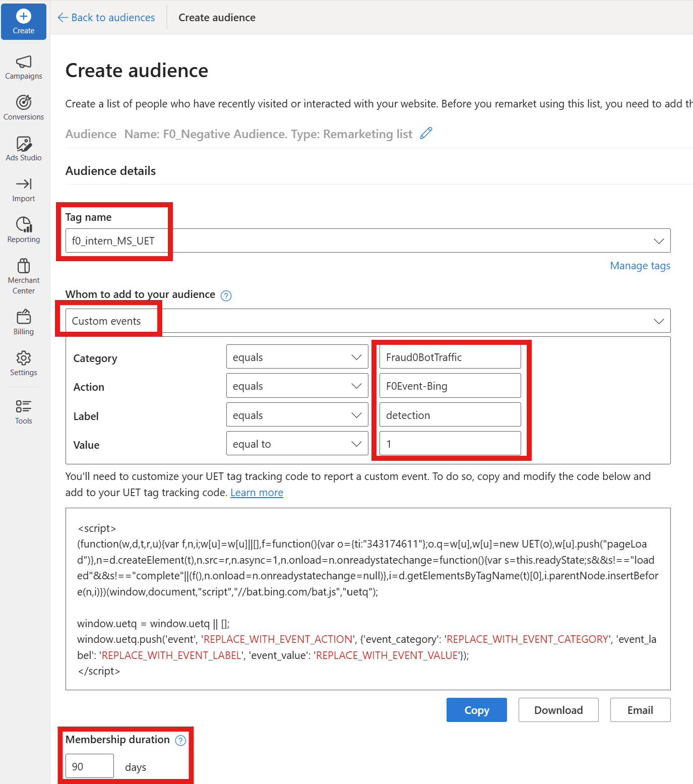
Task: Click 'REPLACE_WITH_EVENT_VALUE' placeholder text
Action: [387, 656]
